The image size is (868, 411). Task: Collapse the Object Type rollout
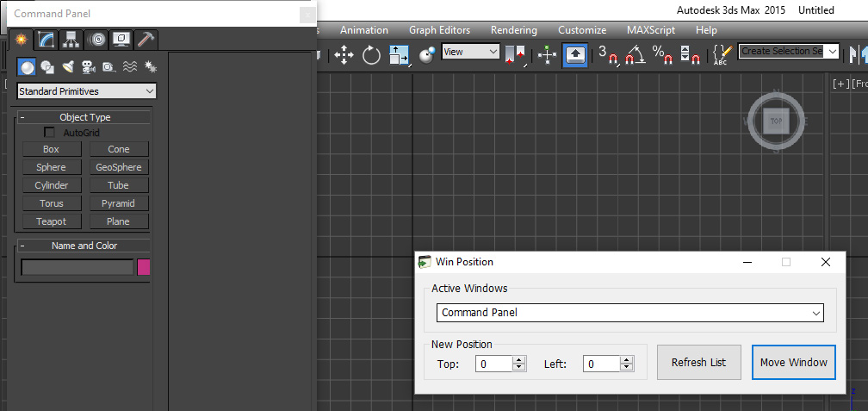[22, 117]
